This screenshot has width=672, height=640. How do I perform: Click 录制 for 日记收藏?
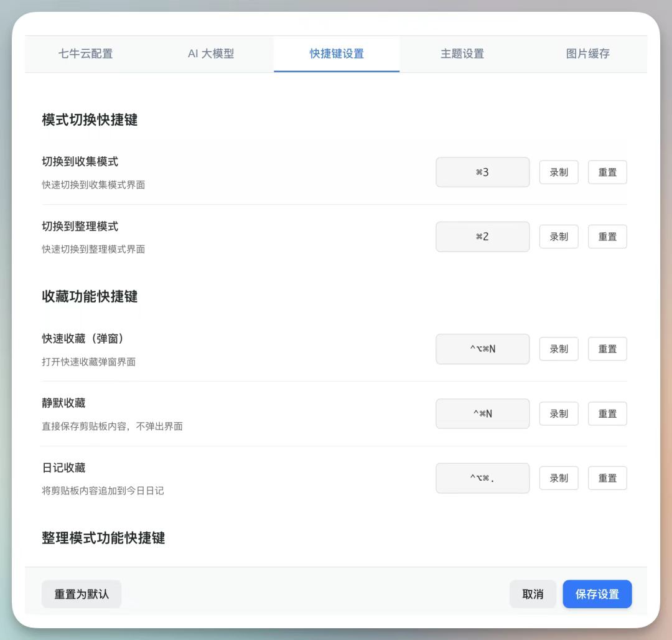[558, 478]
